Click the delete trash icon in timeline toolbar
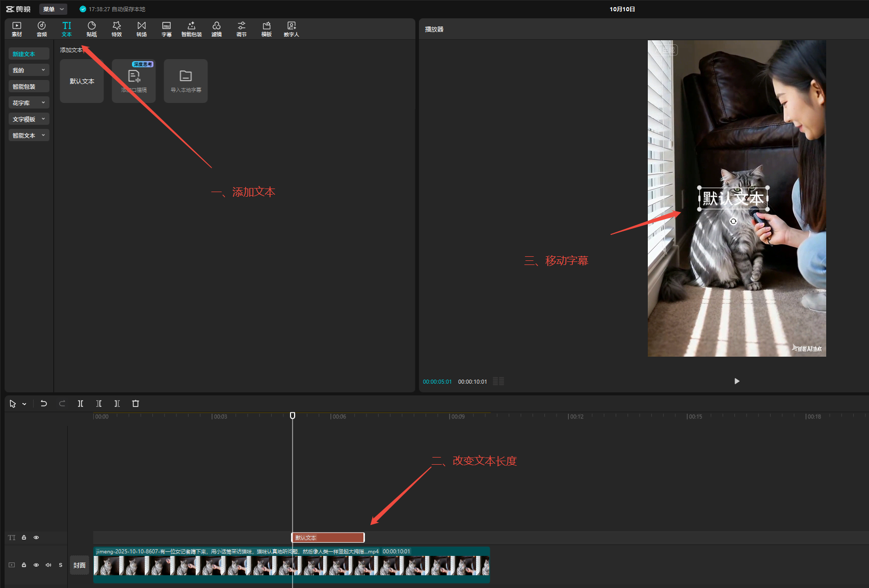Image resolution: width=869 pixels, height=588 pixels. point(136,404)
